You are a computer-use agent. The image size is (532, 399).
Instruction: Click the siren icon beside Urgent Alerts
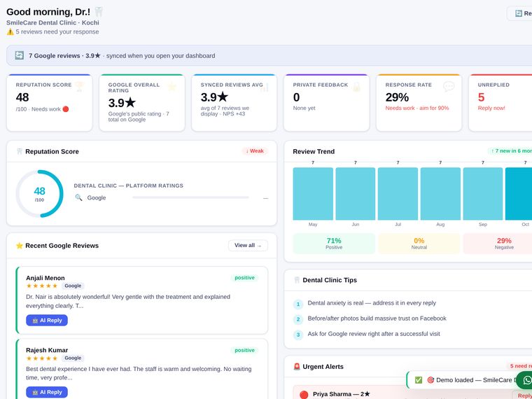click(x=297, y=366)
